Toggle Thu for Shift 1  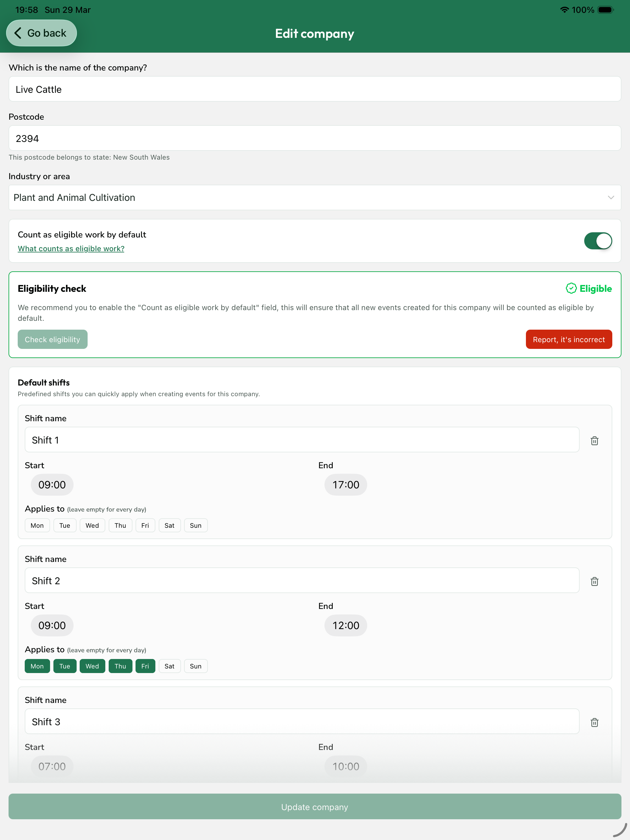[x=120, y=525]
